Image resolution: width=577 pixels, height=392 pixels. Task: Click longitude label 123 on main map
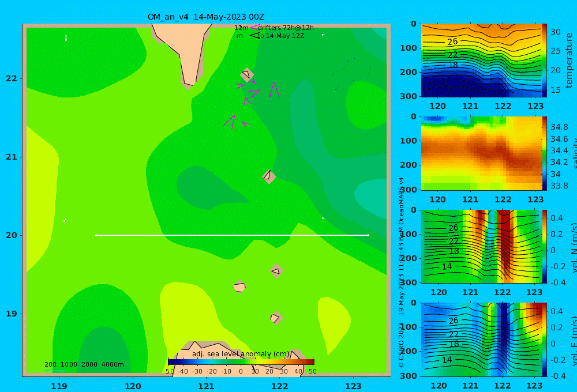point(353,386)
